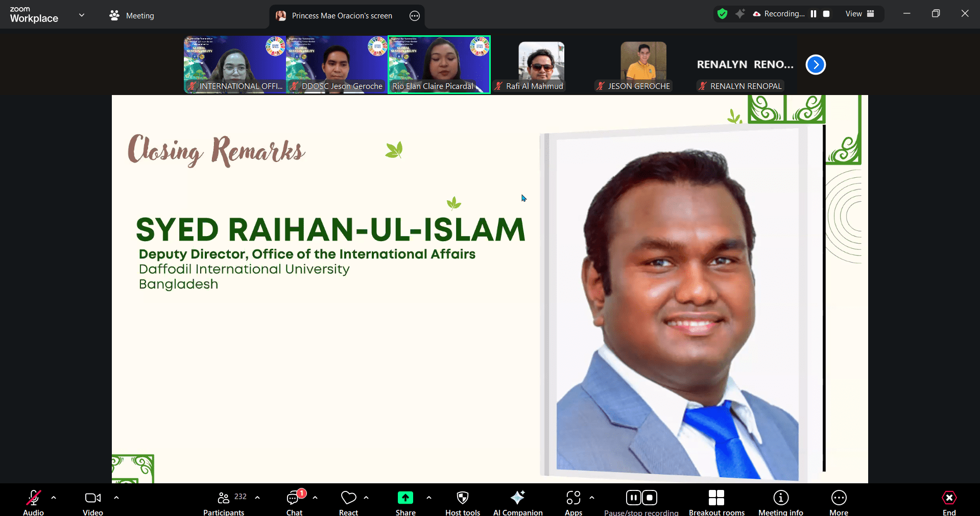The image size is (980, 516).
Task: Expand video options arrow next to Video
Action: pyautogui.click(x=116, y=497)
